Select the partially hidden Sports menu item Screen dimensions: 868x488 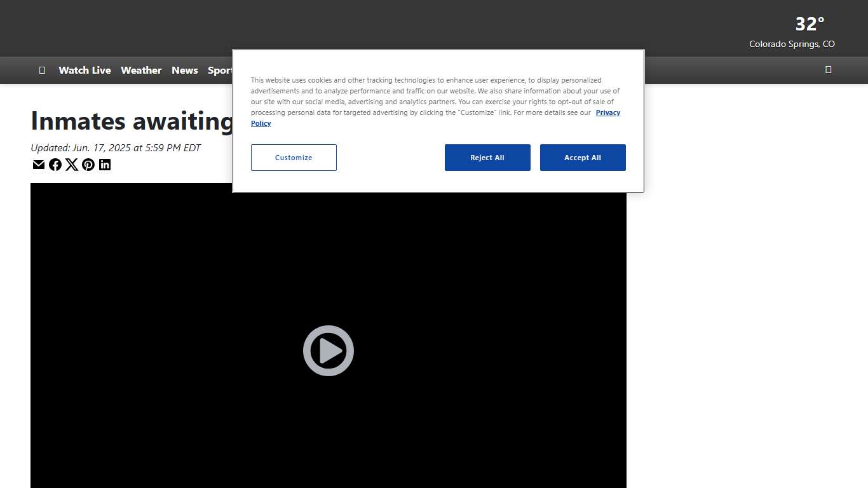pyautogui.click(x=219, y=71)
